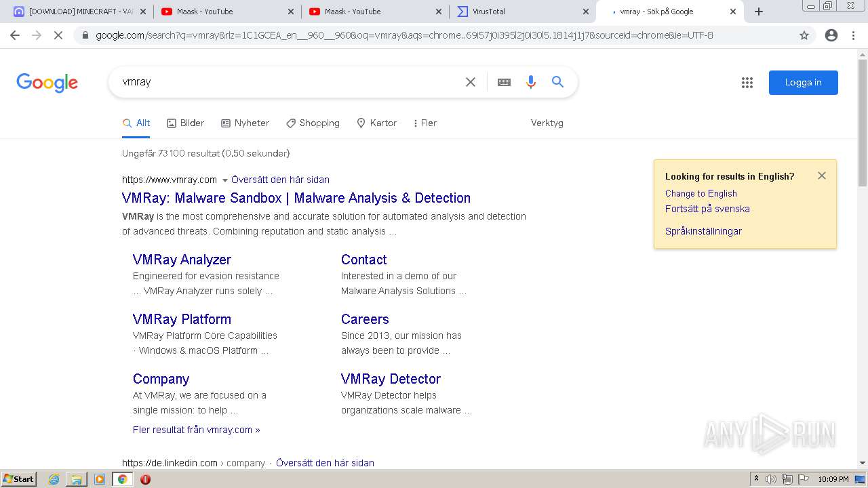Image resolution: width=868 pixels, height=488 pixels.
Task: Click the taskbar clock showing 10:09 PM
Action: 833,479
